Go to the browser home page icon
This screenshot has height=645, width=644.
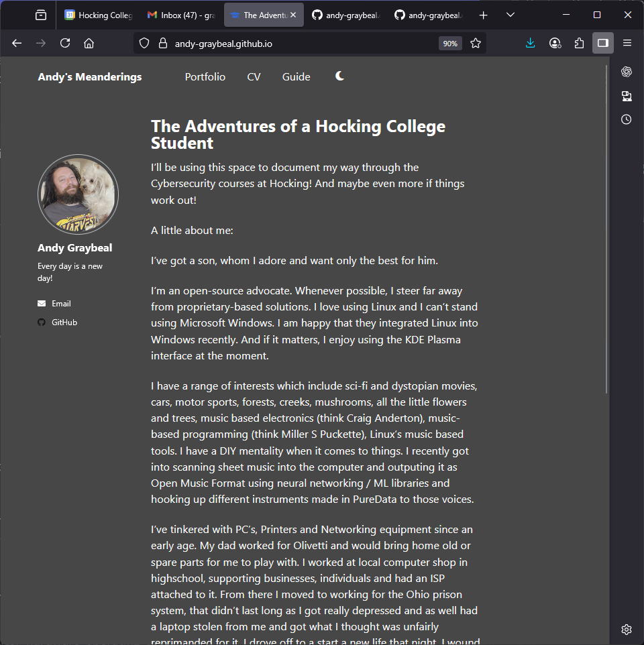pyautogui.click(x=89, y=43)
